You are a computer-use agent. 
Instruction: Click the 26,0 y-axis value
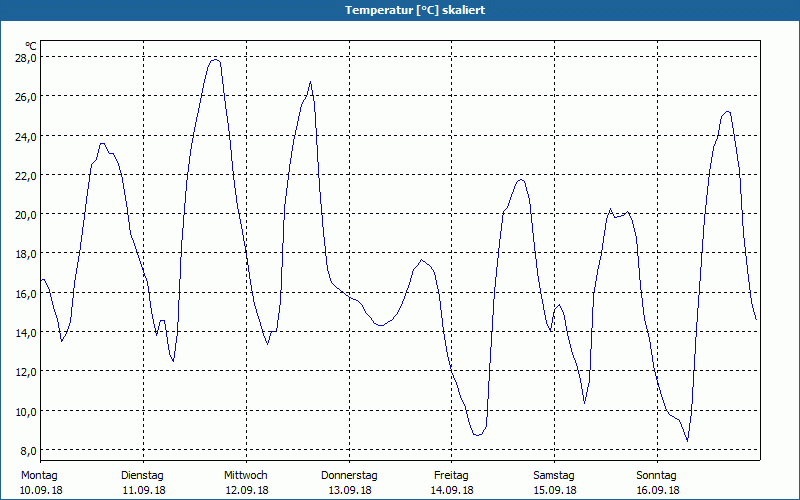[x=26, y=96]
